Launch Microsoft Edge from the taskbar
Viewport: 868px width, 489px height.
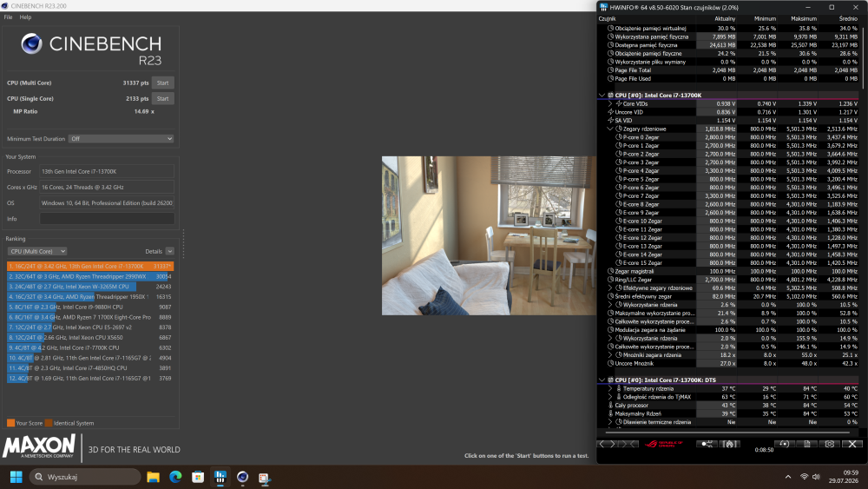175,477
